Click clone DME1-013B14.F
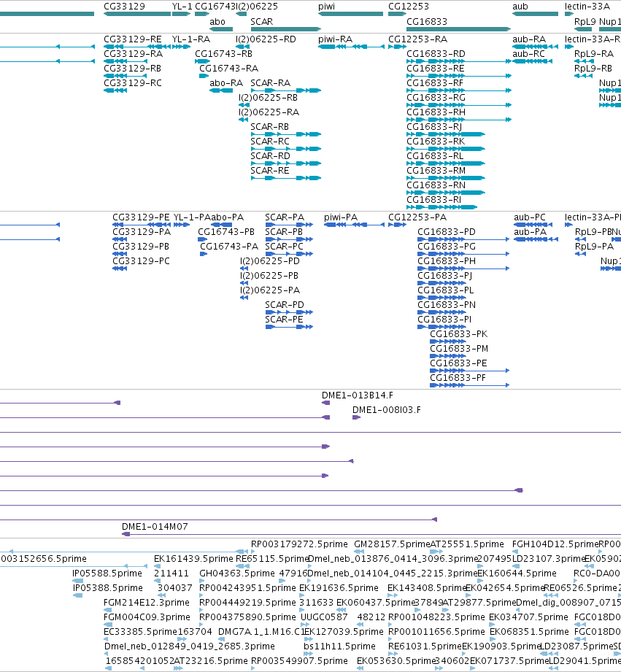This screenshot has height=672, width=621. coord(325,403)
